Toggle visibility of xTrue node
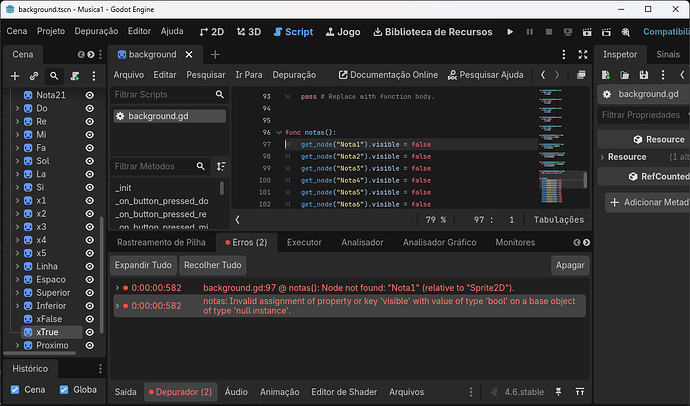The height and width of the screenshot is (406, 690). click(x=90, y=332)
